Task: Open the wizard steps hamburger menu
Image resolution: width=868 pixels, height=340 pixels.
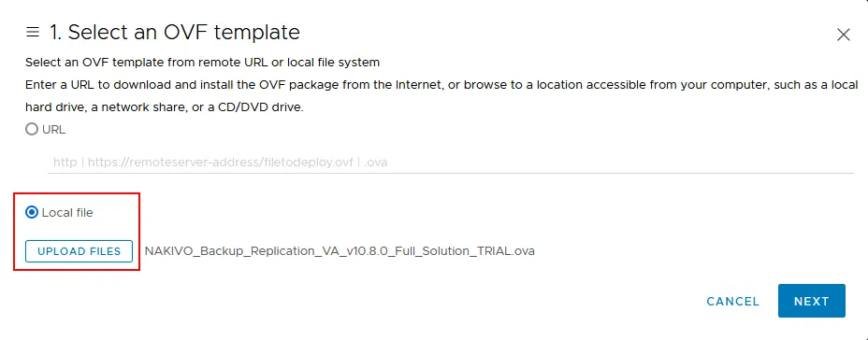Action: coord(33,32)
